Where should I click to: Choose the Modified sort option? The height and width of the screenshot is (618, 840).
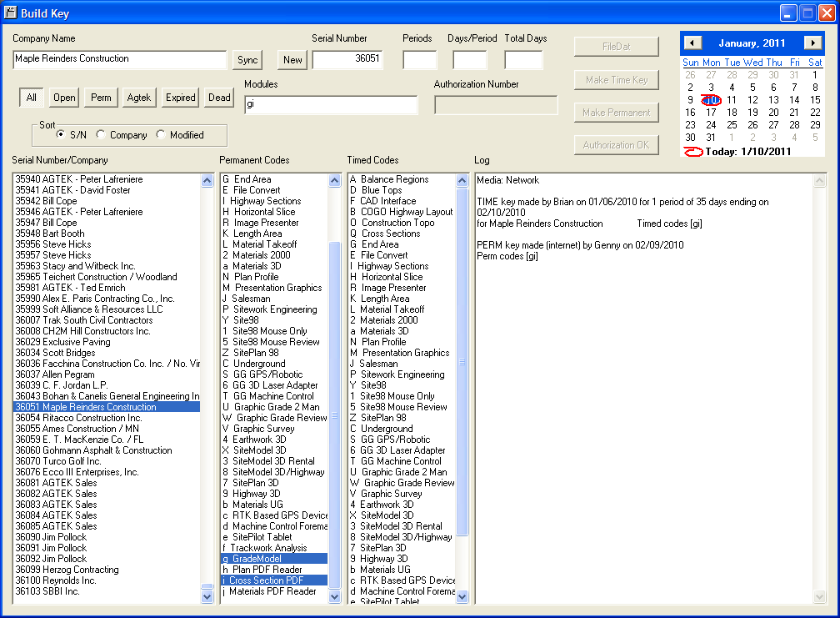pyautogui.click(x=161, y=135)
